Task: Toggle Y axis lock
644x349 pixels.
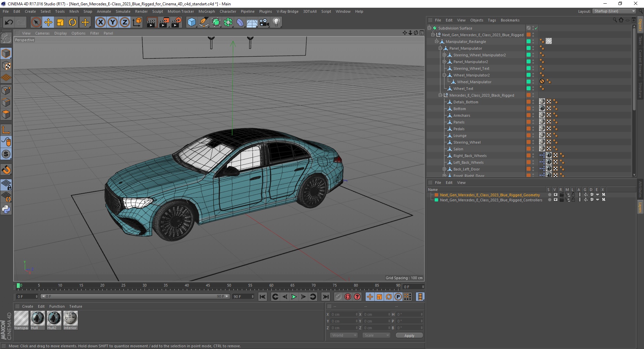Action: coord(113,22)
